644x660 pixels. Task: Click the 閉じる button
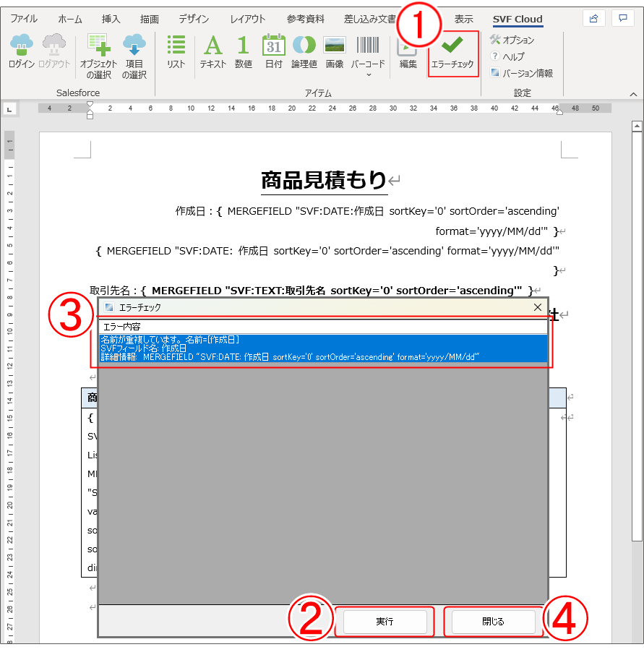[x=493, y=621]
